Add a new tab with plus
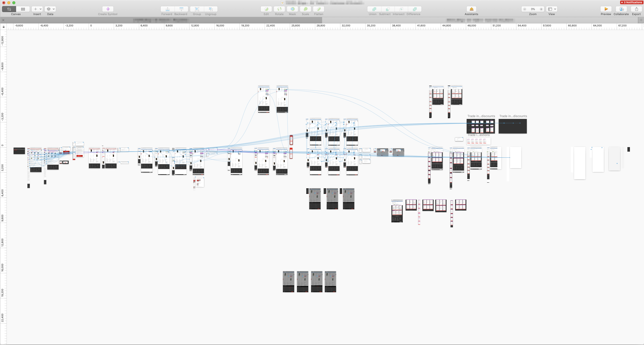 (641, 20)
